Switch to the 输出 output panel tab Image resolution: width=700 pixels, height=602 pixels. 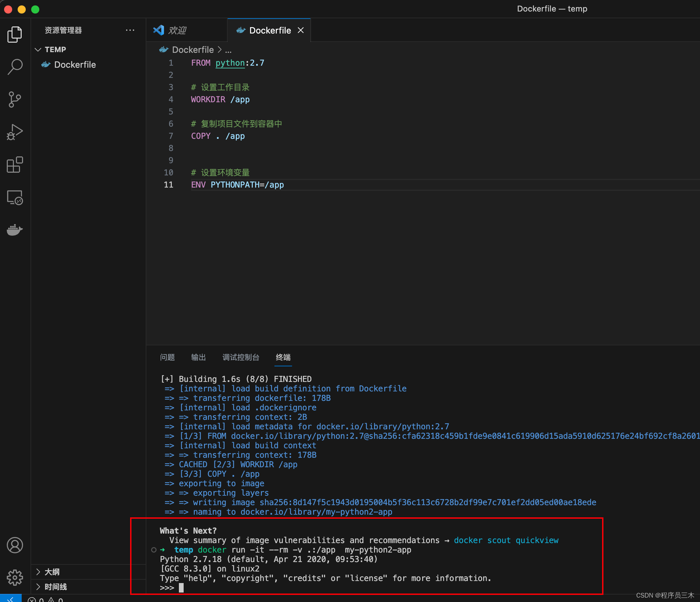point(199,357)
